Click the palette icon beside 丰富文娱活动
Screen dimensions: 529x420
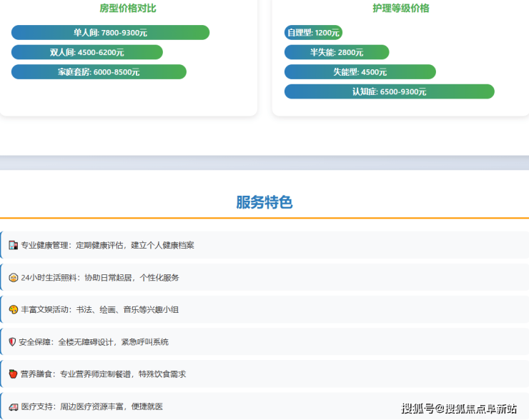[x=13, y=310]
